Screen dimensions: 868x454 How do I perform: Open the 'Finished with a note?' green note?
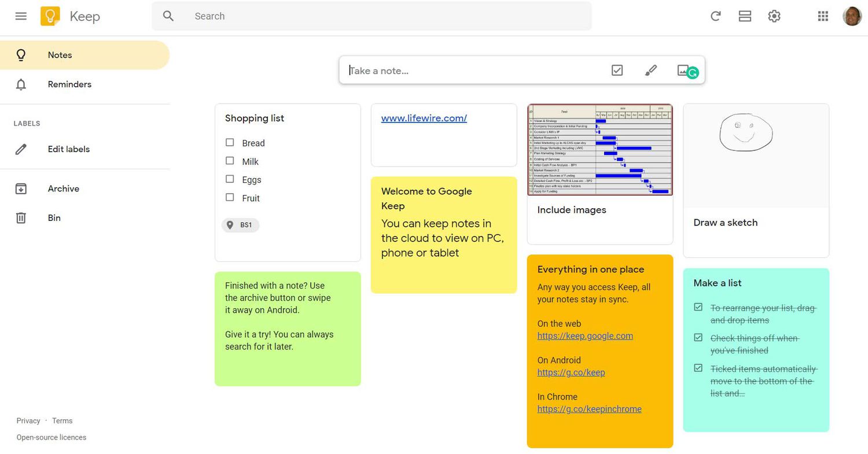288,328
